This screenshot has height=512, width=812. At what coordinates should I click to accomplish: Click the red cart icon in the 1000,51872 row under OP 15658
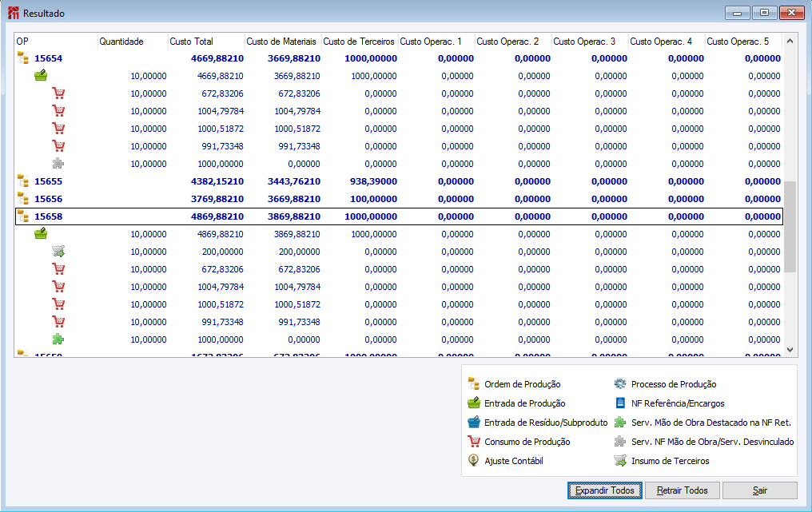coord(58,304)
